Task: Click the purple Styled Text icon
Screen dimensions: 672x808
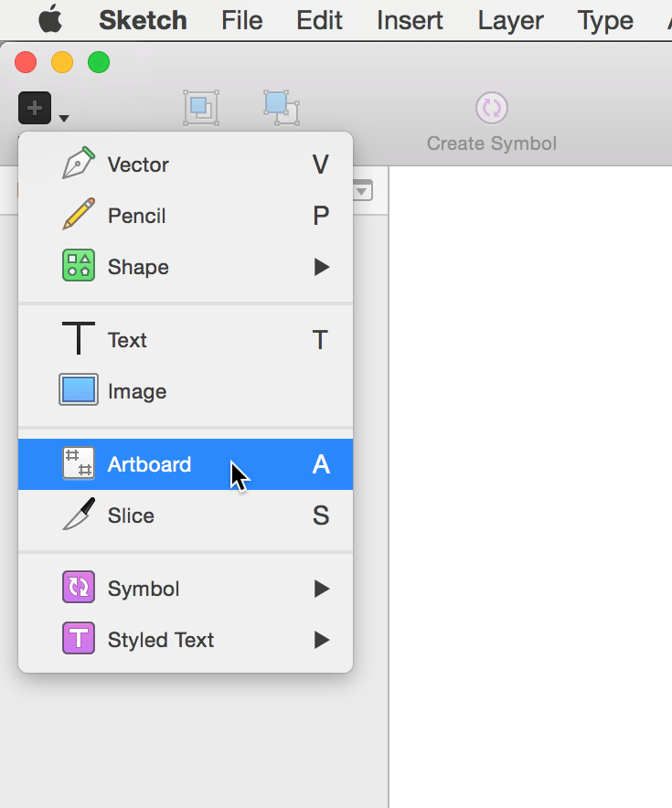Action: (79, 640)
